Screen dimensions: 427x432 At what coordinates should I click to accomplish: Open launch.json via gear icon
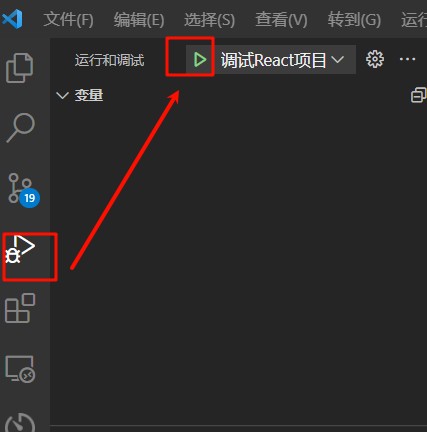coord(375,59)
